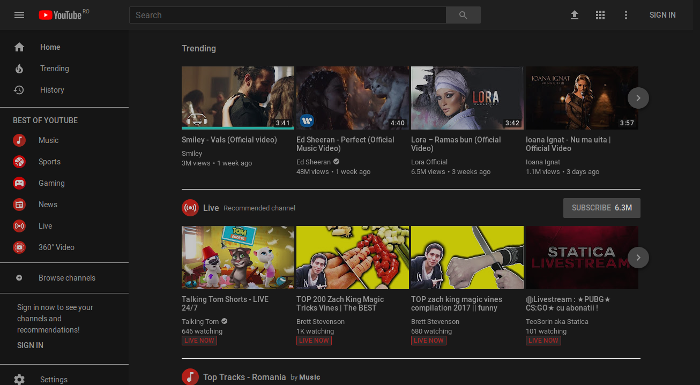Open Top Tracks - Romania playlist title
Screen dimensions: 700x385
[244, 377]
